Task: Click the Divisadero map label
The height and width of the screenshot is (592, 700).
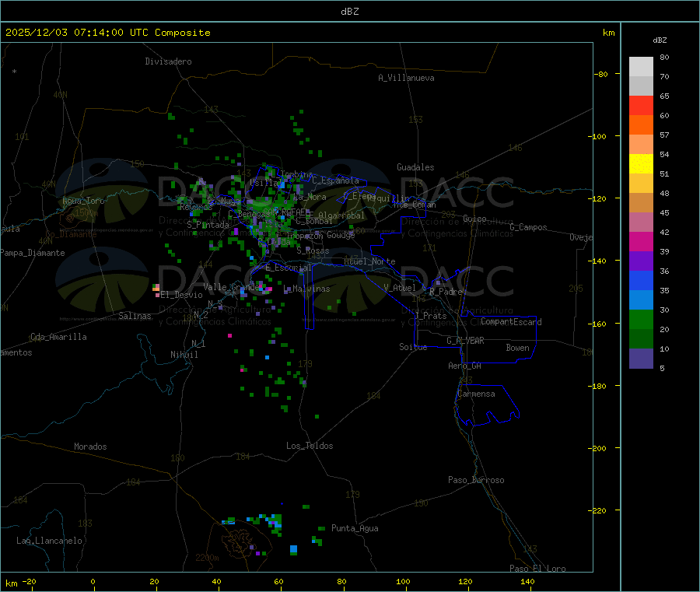Action: click(x=168, y=61)
